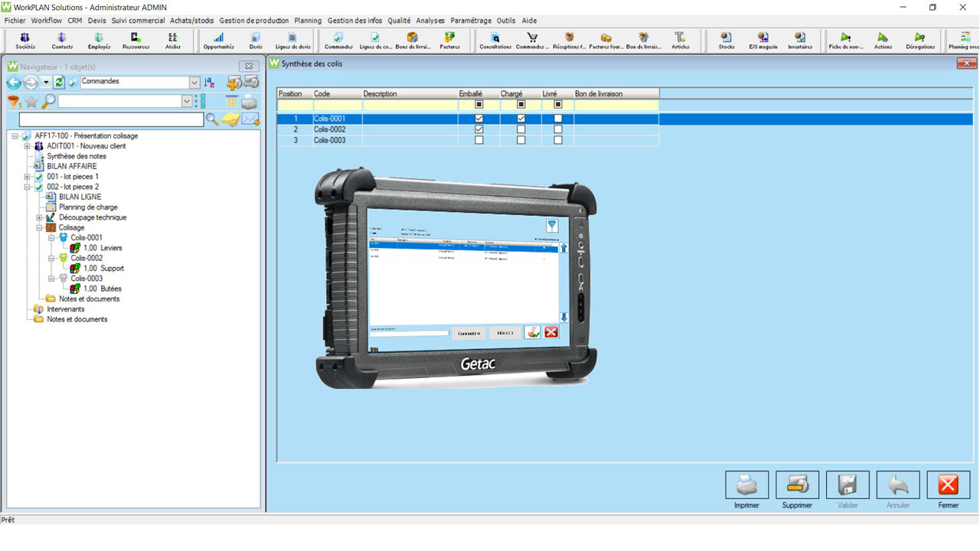Image resolution: width=980 pixels, height=551 pixels.
Task: Click the printer icon in Navigateur toolbar
Action: point(250,102)
